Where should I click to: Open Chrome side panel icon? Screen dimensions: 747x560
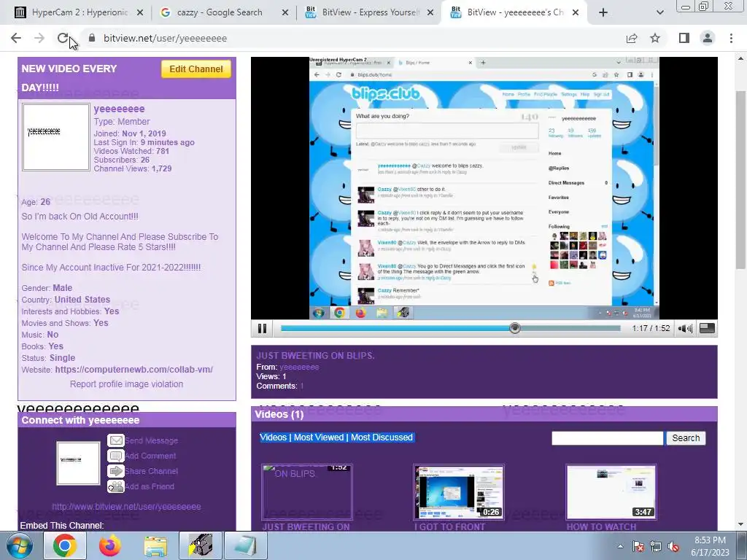click(x=684, y=38)
